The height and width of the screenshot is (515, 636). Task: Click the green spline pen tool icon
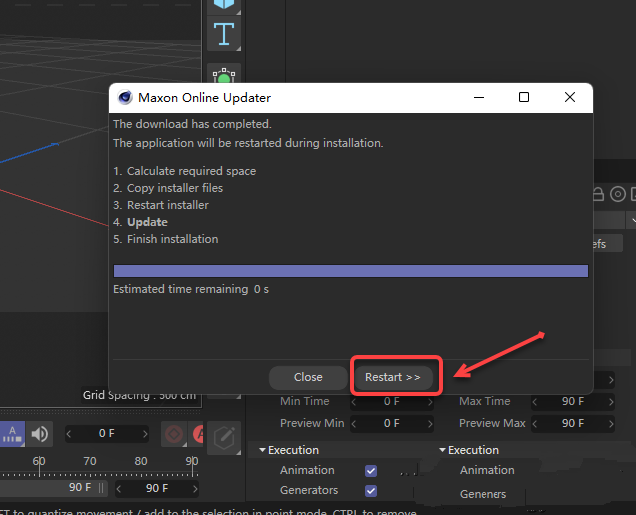pyautogui.click(x=224, y=75)
